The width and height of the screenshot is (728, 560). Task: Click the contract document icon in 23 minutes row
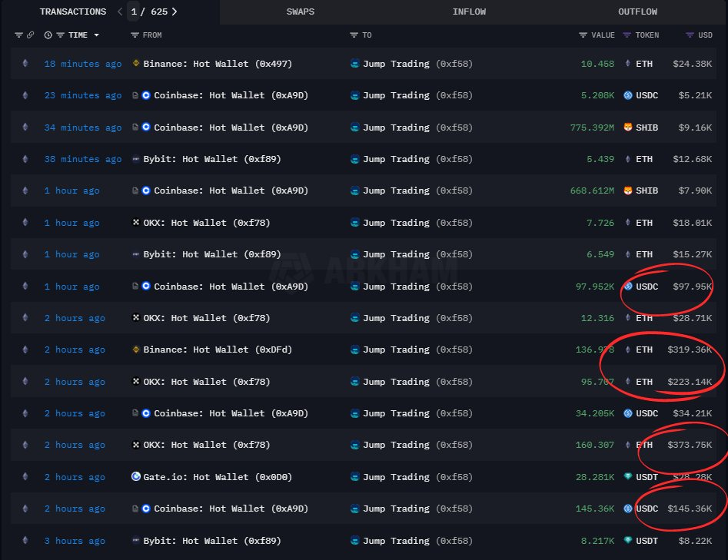point(135,95)
